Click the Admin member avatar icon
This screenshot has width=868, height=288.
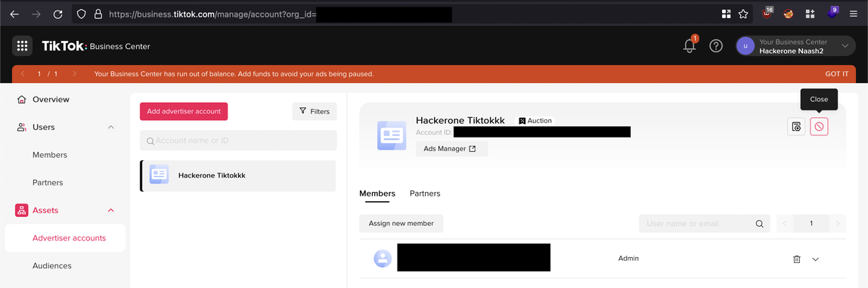383,258
